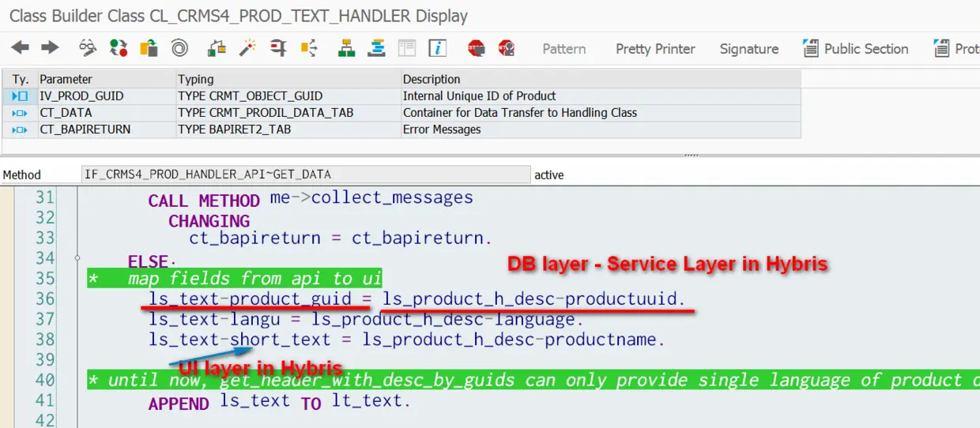Set an external breakpoint stop icon
Image resolution: width=980 pixels, height=428 pixels.
(x=507, y=48)
